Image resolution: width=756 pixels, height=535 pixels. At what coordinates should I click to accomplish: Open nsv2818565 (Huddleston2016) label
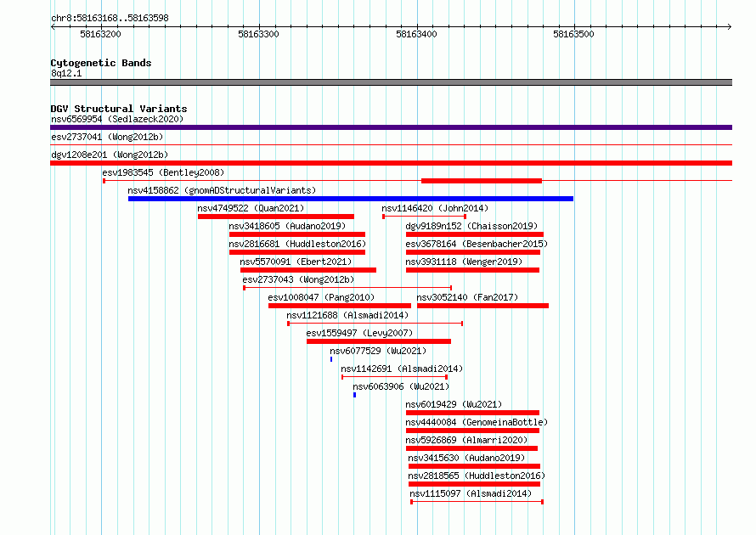coord(477,476)
